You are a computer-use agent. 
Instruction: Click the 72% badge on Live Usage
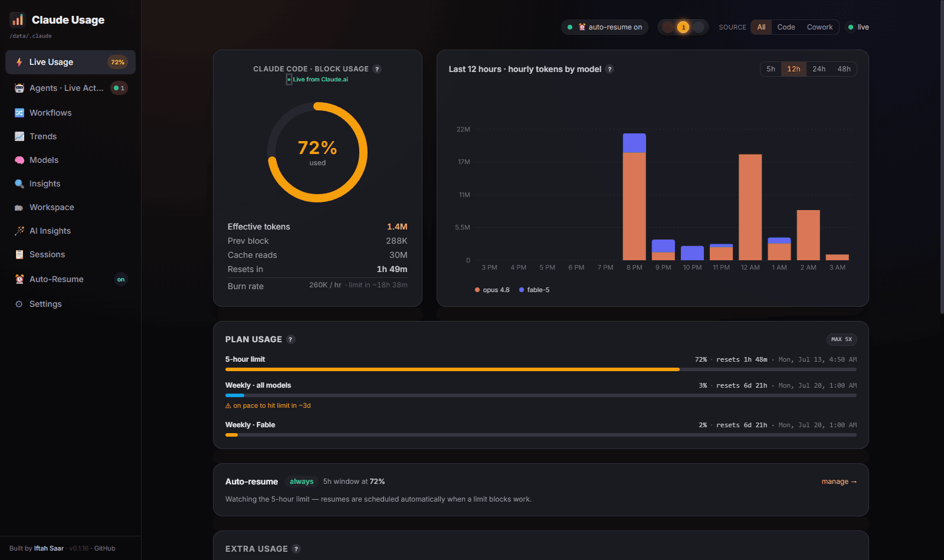[x=118, y=63]
